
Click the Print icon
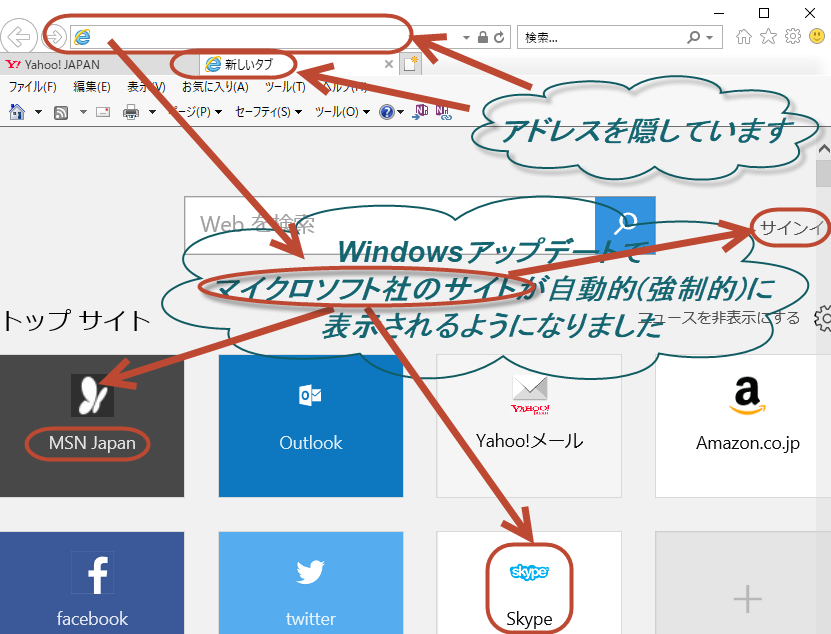click(x=130, y=112)
